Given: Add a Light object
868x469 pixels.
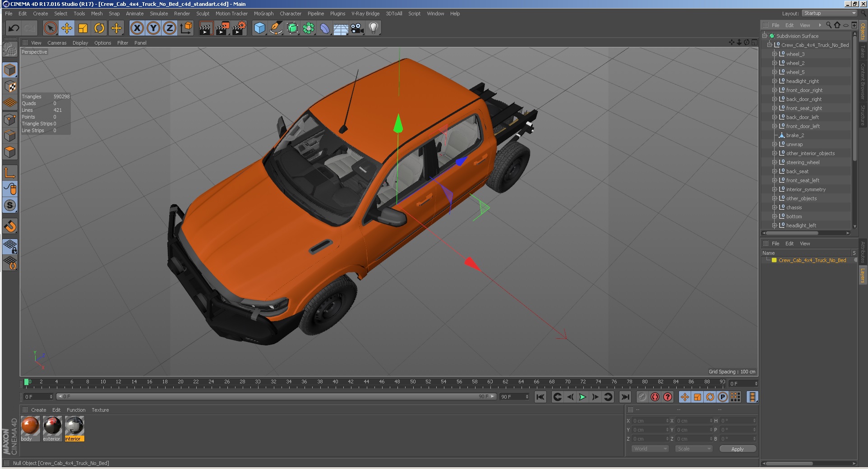Looking at the screenshot, I should pyautogui.click(x=373, y=28).
